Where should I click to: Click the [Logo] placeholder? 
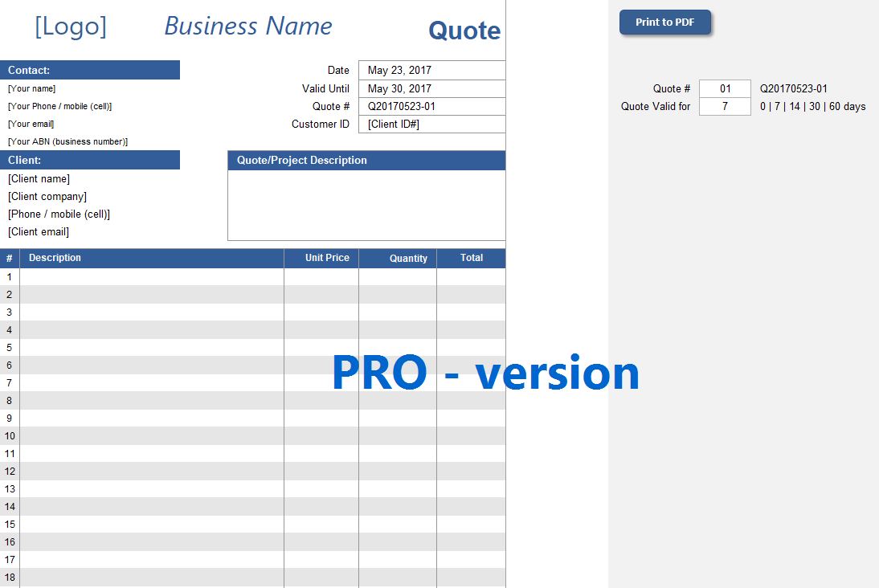click(x=71, y=27)
